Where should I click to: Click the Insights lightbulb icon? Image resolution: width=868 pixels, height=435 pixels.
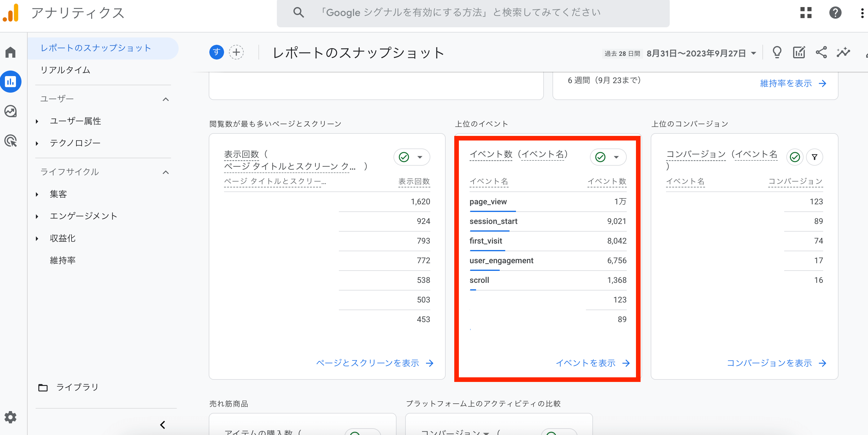click(x=777, y=52)
